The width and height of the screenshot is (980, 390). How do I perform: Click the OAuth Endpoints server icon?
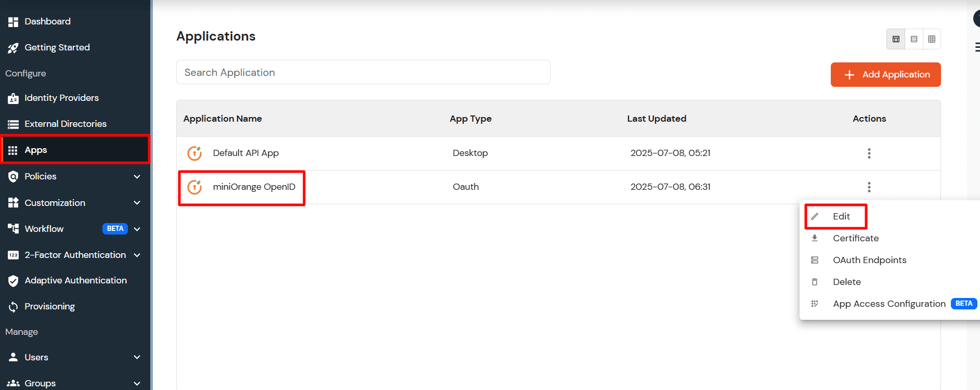click(x=815, y=260)
